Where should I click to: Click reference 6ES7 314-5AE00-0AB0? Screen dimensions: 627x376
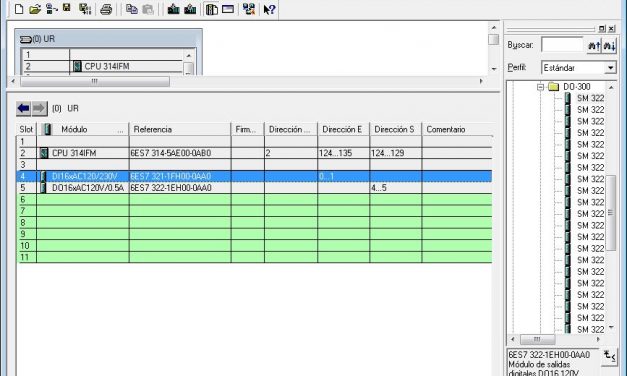click(171, 153)
